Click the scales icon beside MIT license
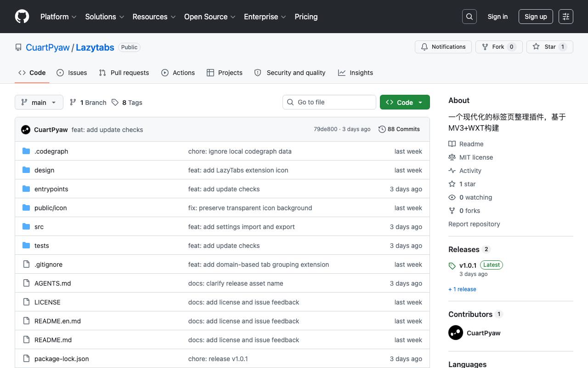The width and height of the screenshot is (588, 368). [452, 157]
